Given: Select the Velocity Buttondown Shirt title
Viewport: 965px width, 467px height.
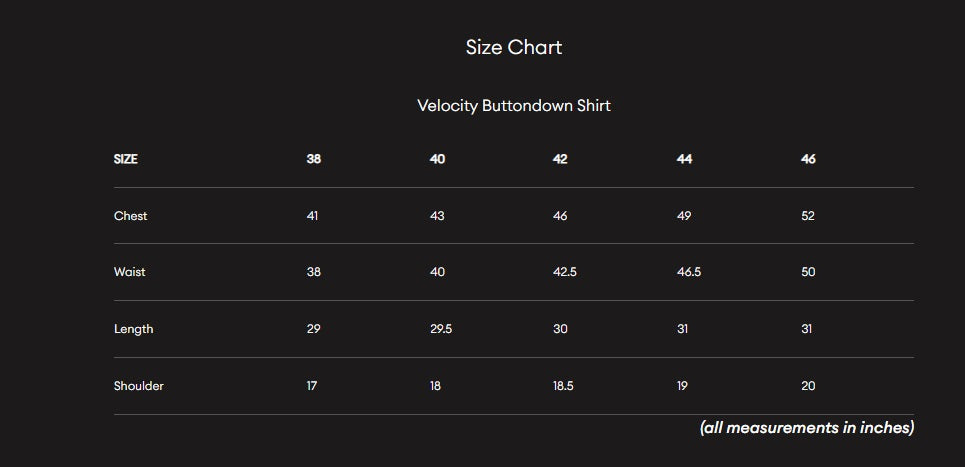Looking at the screenshot, I should (x=513, y=105).
